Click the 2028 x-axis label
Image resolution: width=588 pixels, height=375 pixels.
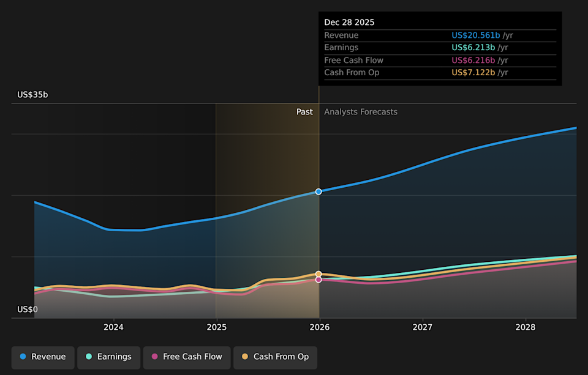pyautogui.click(x=526, y=327)
